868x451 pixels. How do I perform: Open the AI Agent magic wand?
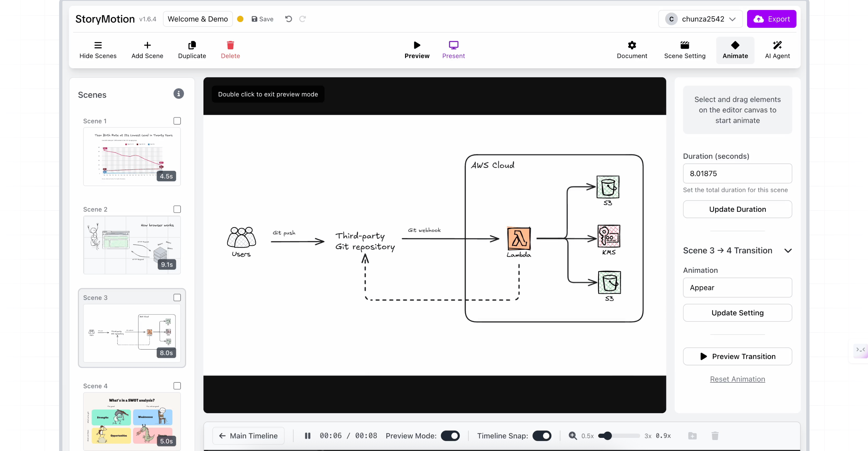(x=777, y=45)
